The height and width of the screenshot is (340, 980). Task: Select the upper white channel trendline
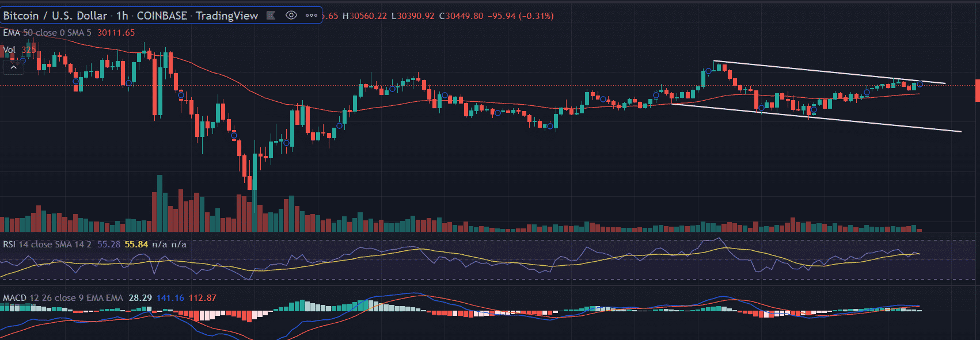[829, 72]
